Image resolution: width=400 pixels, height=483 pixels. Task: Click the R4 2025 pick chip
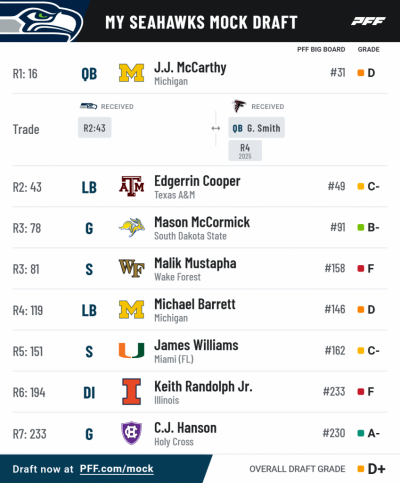click(245, 151)
